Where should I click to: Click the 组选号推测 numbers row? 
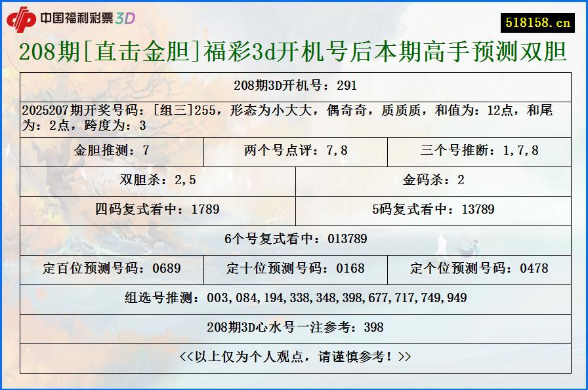coord(293,297)
